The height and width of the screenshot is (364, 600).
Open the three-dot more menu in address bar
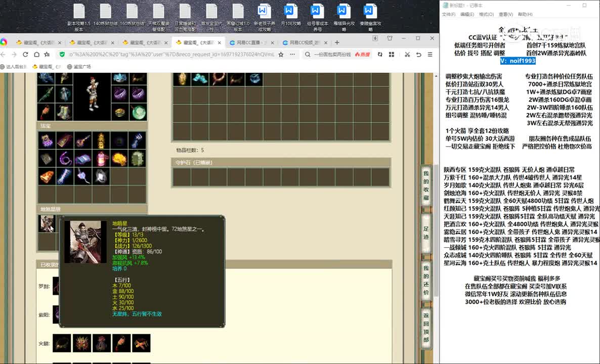pos(292,55)
